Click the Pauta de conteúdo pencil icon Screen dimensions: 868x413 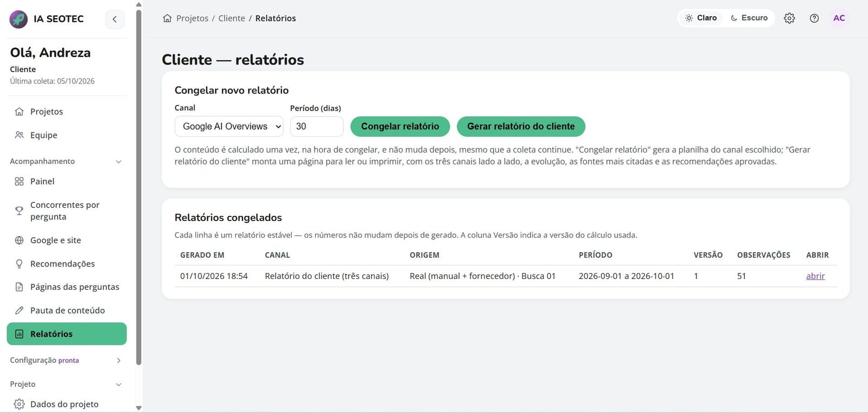(x=19, y=310)
